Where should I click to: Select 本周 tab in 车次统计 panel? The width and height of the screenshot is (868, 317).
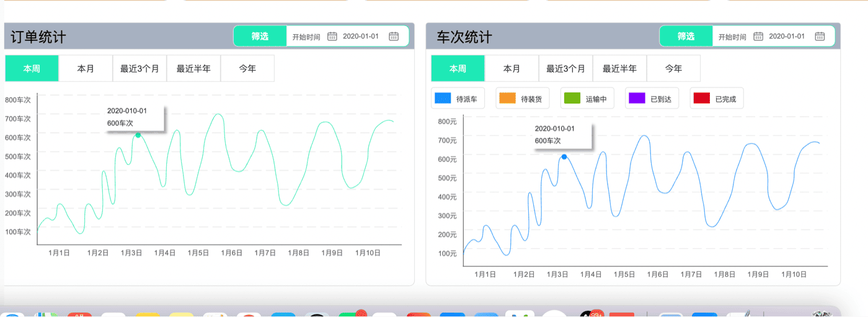pos(458,69)
